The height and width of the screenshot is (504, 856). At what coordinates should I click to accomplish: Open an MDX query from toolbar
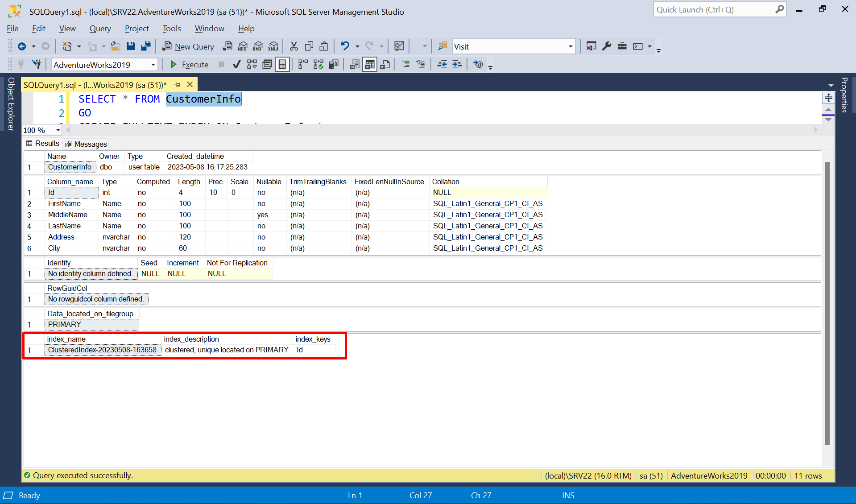[x=243, y=46]
